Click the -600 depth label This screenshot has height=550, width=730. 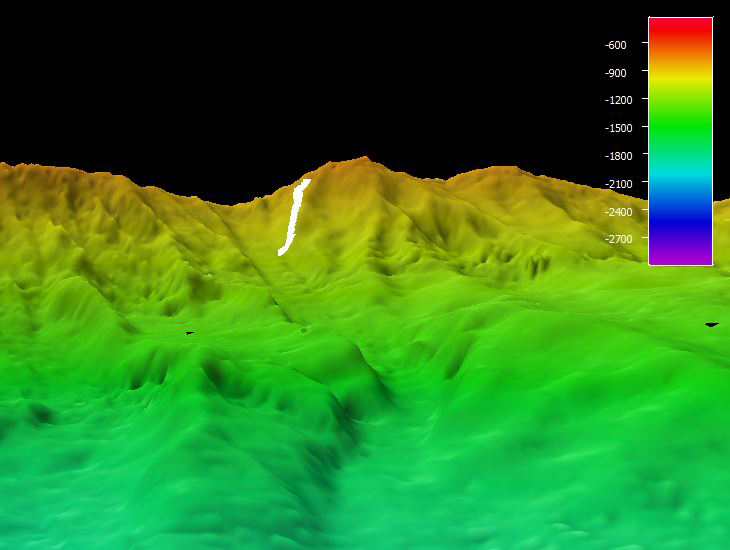(615, 45)
